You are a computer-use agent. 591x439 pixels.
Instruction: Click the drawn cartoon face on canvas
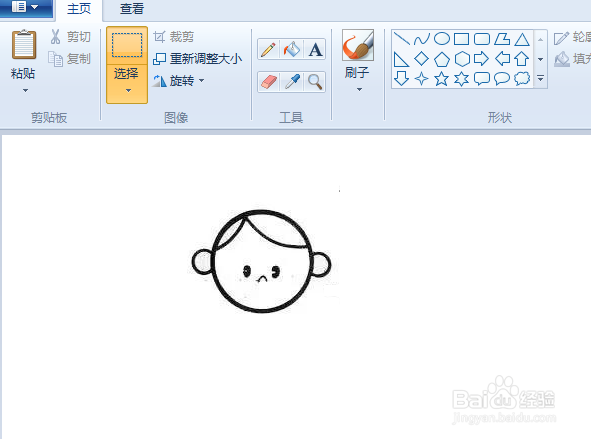[x=262, y=261]
